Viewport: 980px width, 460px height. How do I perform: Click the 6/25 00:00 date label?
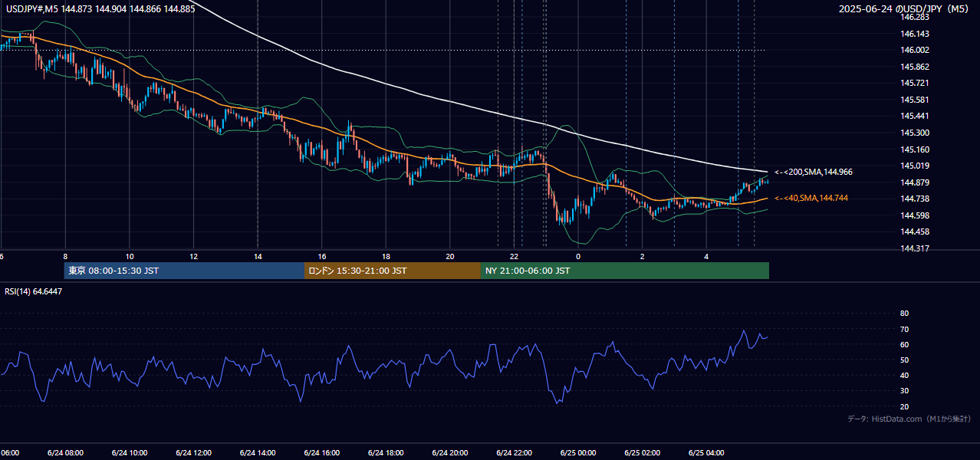pos(578,453)
